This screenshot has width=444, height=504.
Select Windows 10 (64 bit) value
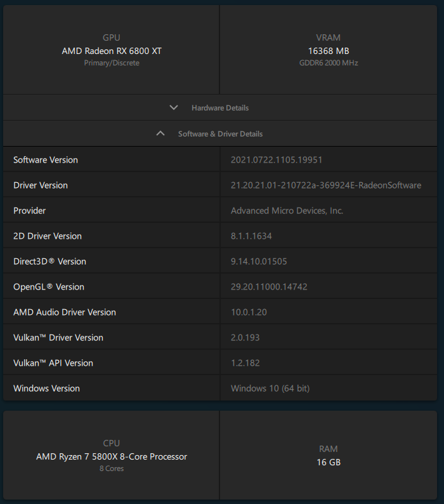click(270, 388)
